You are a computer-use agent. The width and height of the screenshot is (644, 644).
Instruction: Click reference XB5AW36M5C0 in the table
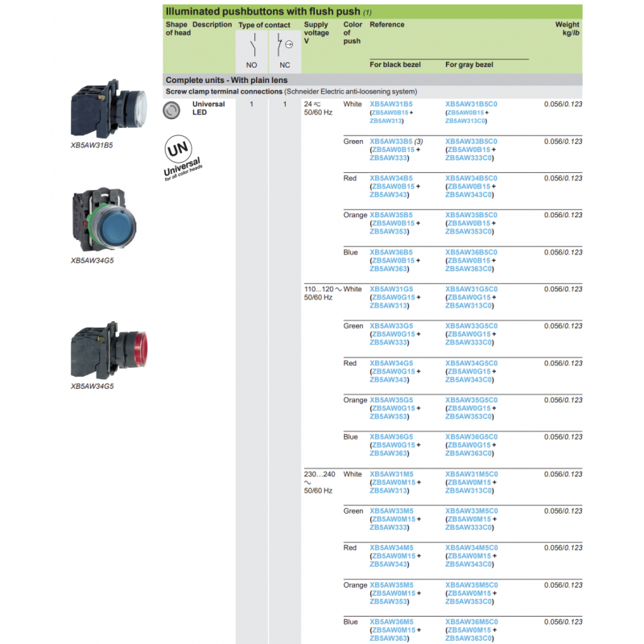(x=472, y=622)
